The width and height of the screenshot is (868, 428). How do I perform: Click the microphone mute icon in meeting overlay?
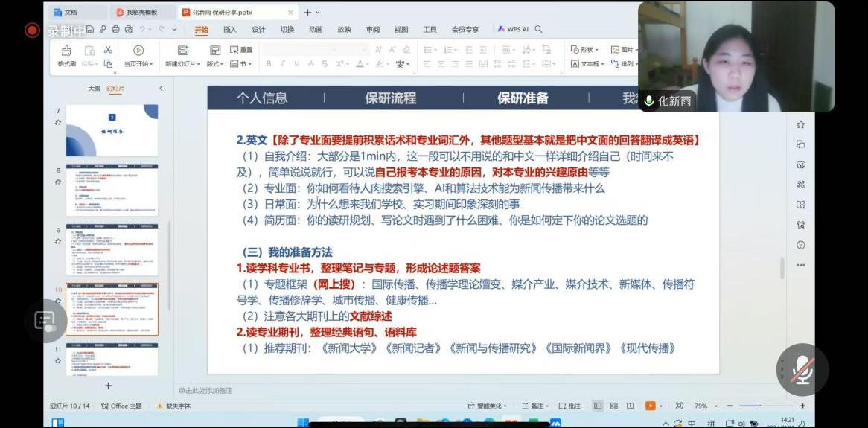pyautogui.click(x=802, y=370)
